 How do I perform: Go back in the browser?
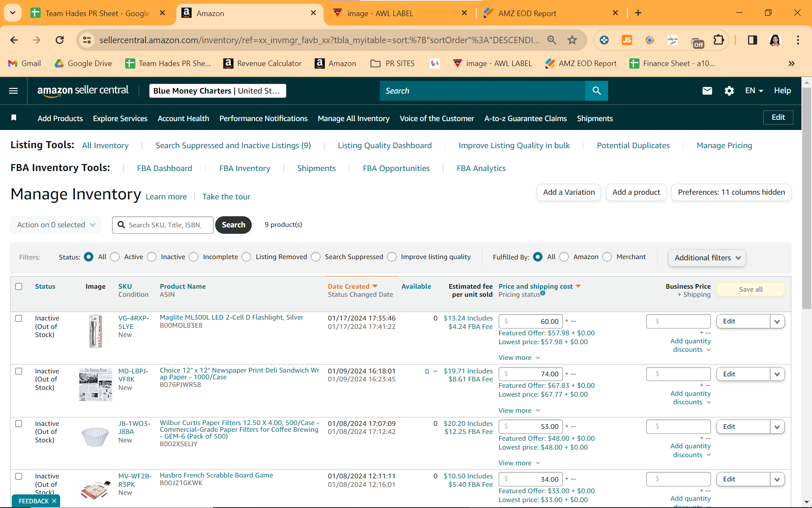(14, 40)
